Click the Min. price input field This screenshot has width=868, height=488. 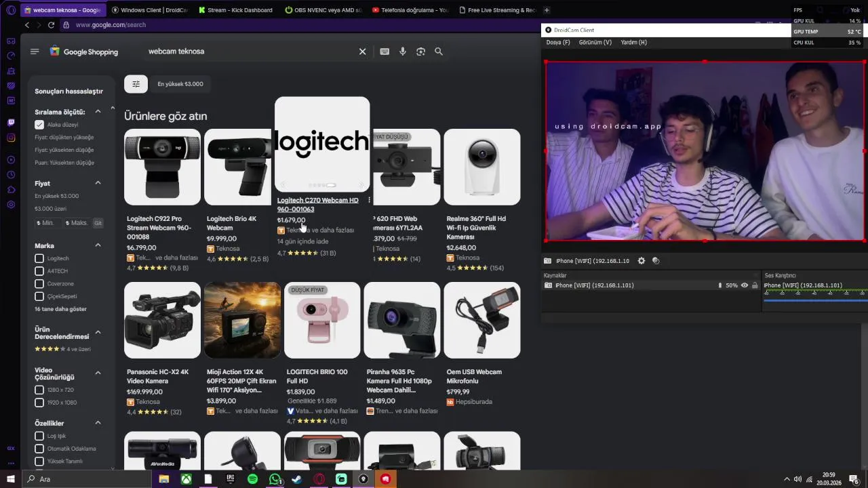[47, 223]
